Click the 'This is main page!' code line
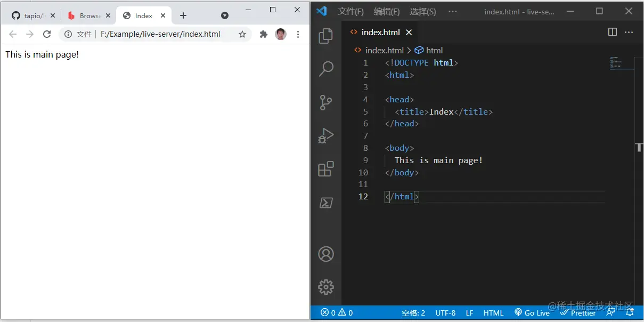The image size is (644, 322). tap(438, 160)
